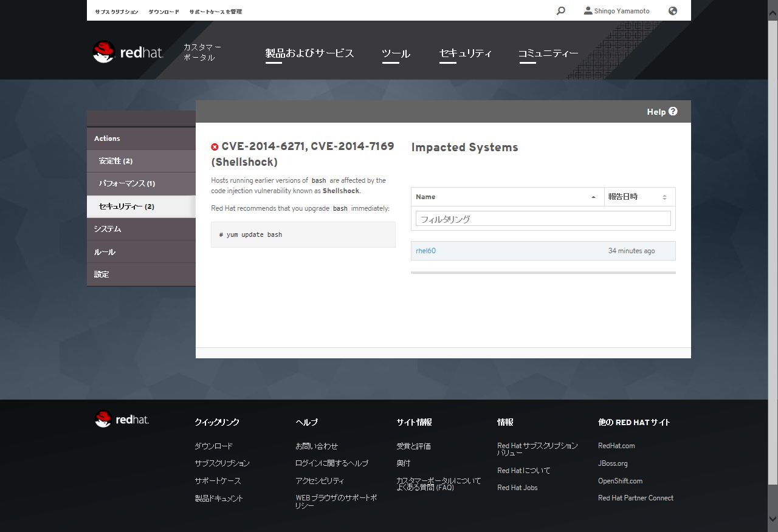Image resolution: width=778 pixels, height=532 pixels.
Task: Click the Red Hat logo in footer
Action: coord(122,419)
